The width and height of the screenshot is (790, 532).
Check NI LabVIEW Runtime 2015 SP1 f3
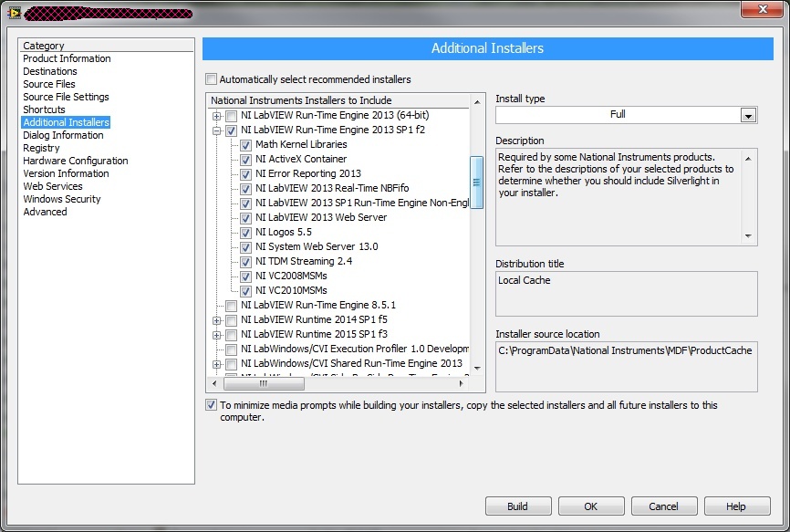pos(232,335)
